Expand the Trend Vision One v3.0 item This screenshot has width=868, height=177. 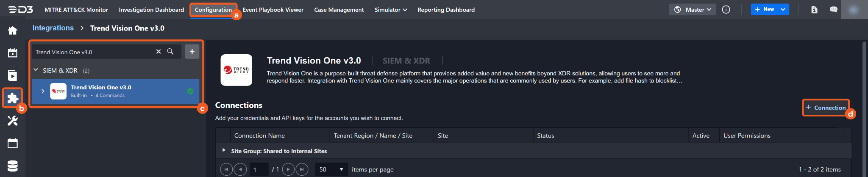43,91
